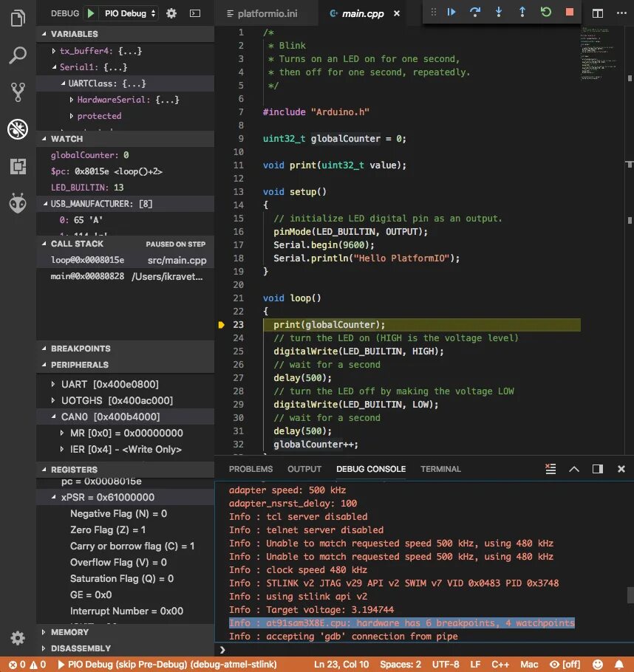Screen dimensions: 634x672
Task: Expand the UART peripheral entry
Action: 53,384
